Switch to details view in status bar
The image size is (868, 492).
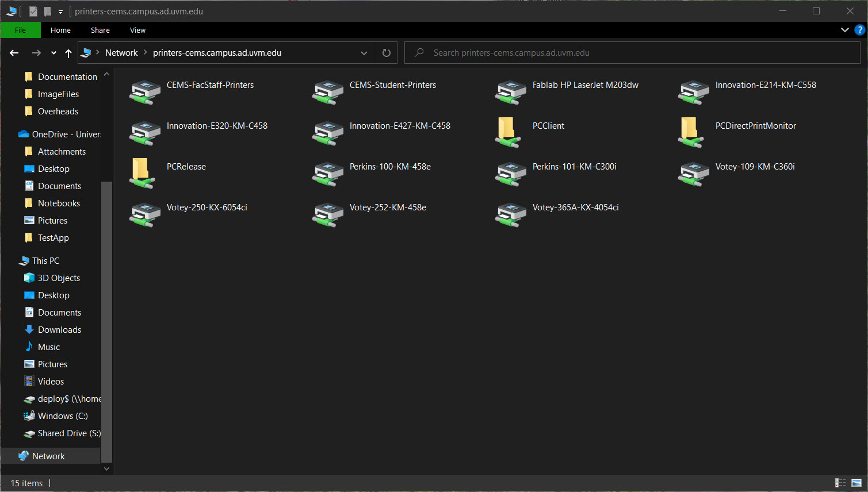coord(840,483)
